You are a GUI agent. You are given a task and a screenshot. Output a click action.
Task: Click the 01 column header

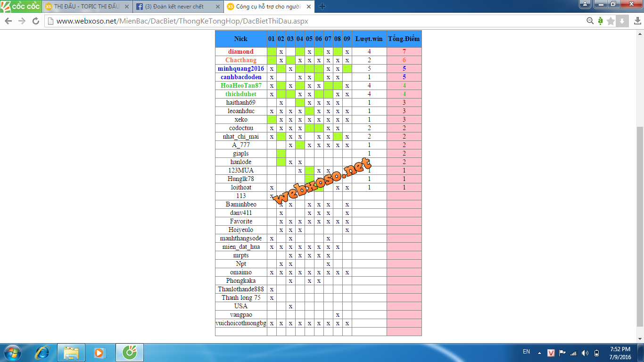(272, 39)
